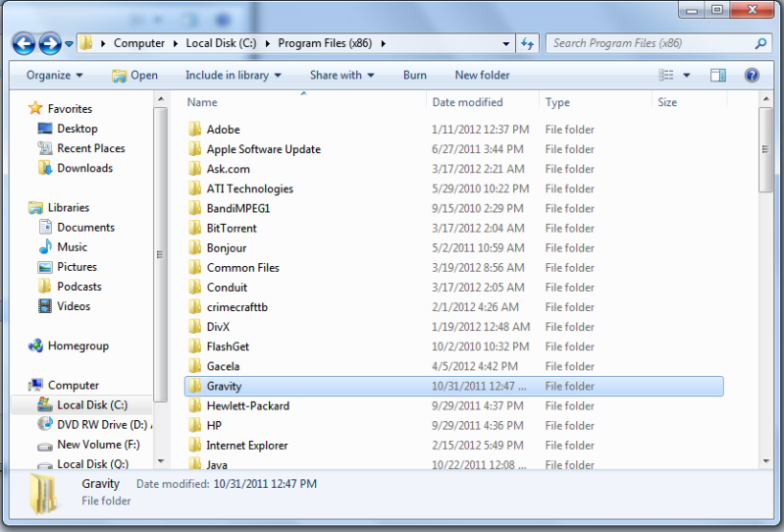Go forward with the Forward arrow button
This screenshot has width=784, height=532.
(x=50, y=43)
